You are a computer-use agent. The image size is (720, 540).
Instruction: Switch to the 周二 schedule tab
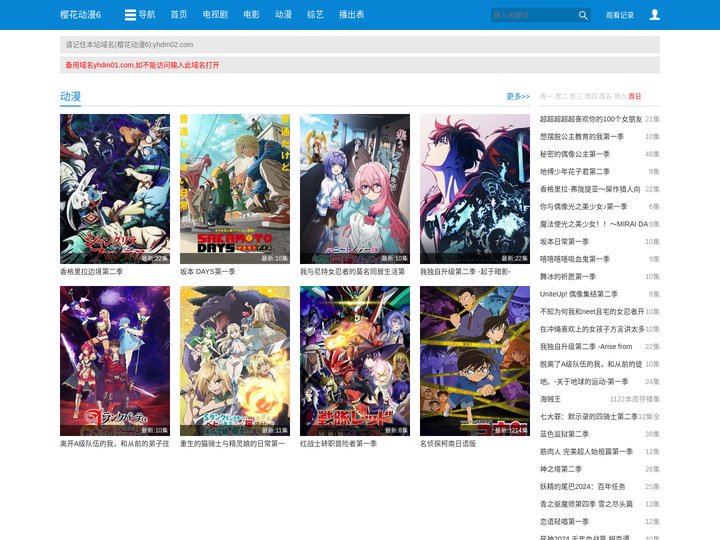pos(560,96)
